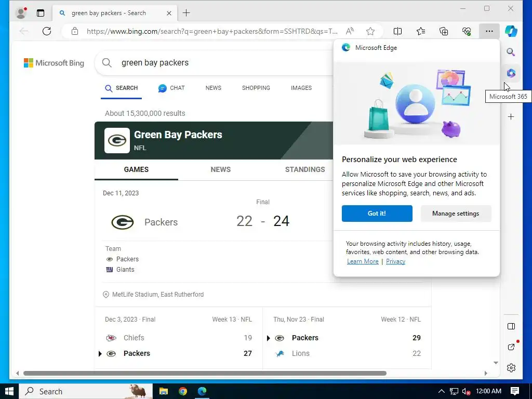Select the STANDINGS tab
Screen dimensions: 532x399
coord(305,170)
